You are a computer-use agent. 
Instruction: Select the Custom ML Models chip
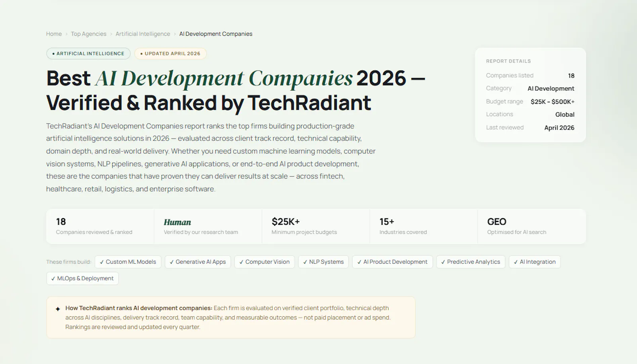(128, 262)
